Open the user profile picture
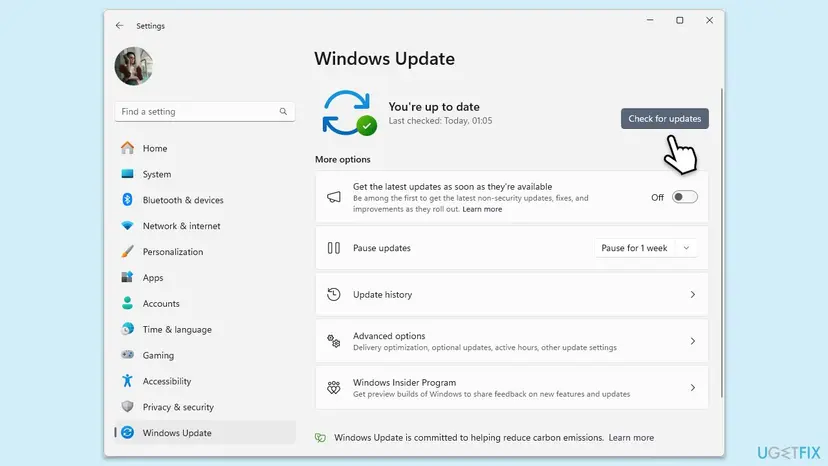 coord(134,66)
